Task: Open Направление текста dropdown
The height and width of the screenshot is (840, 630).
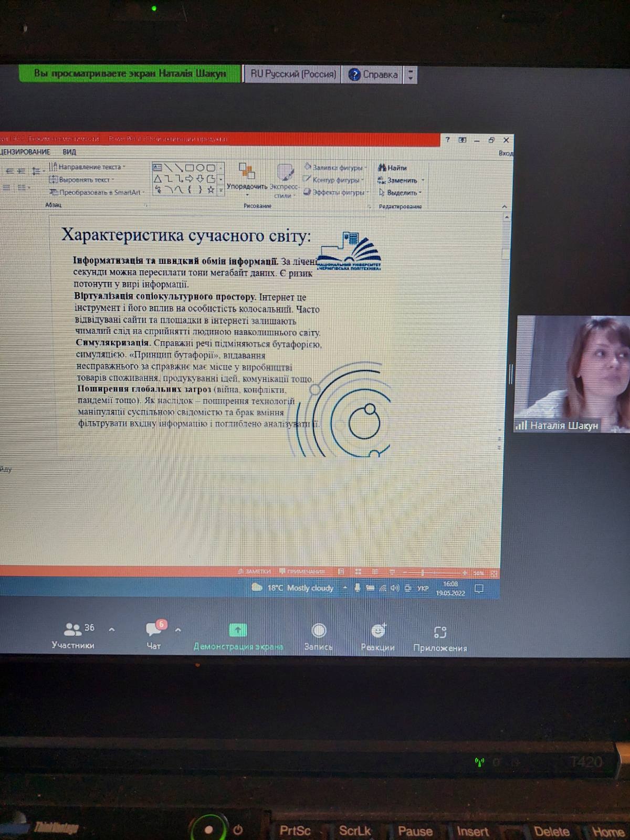Action: [88, 167]
